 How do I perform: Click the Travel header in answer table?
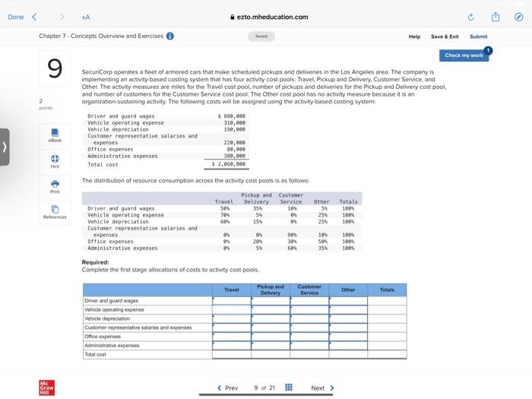point(232,290)
